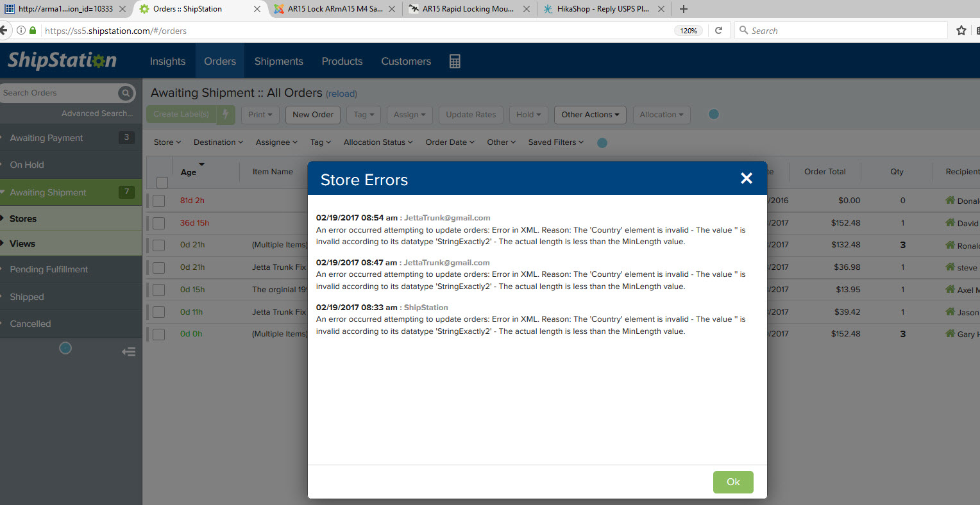This screenshot has width=980, height=505.
Task: Toggle the select-all orders checkbox
Action: pyautogui.click(x=162, y=182)
